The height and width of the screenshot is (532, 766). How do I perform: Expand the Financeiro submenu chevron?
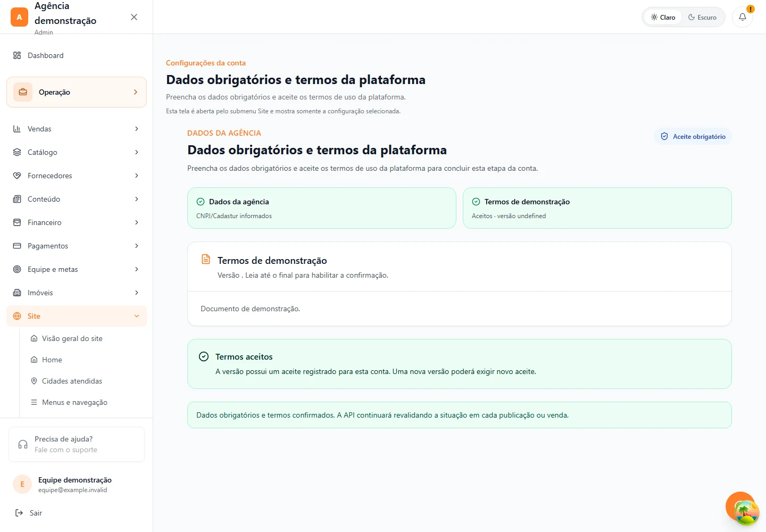click(137, 222)
